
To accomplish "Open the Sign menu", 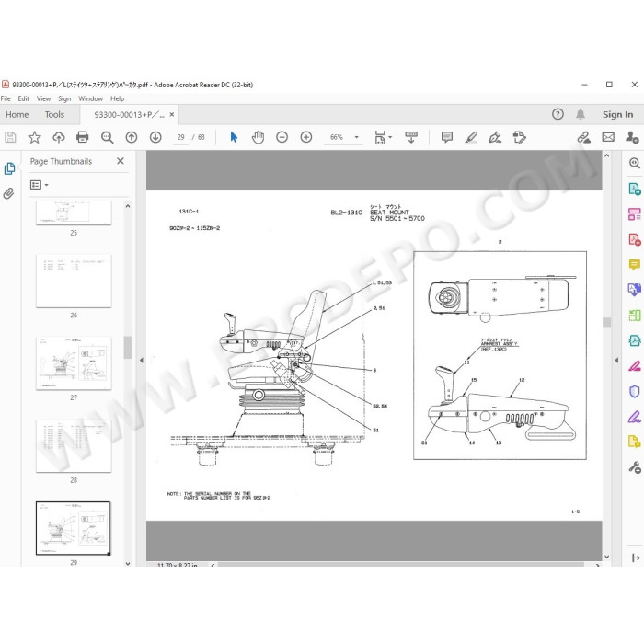I will point(64,98).
